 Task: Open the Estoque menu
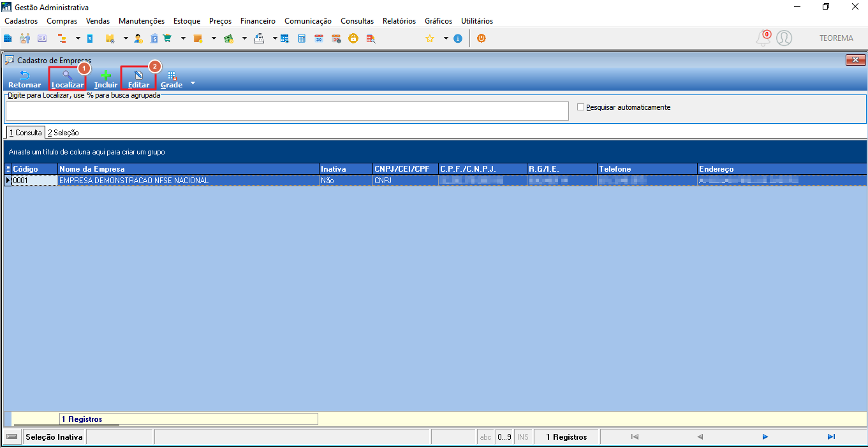tap(187, 21)
